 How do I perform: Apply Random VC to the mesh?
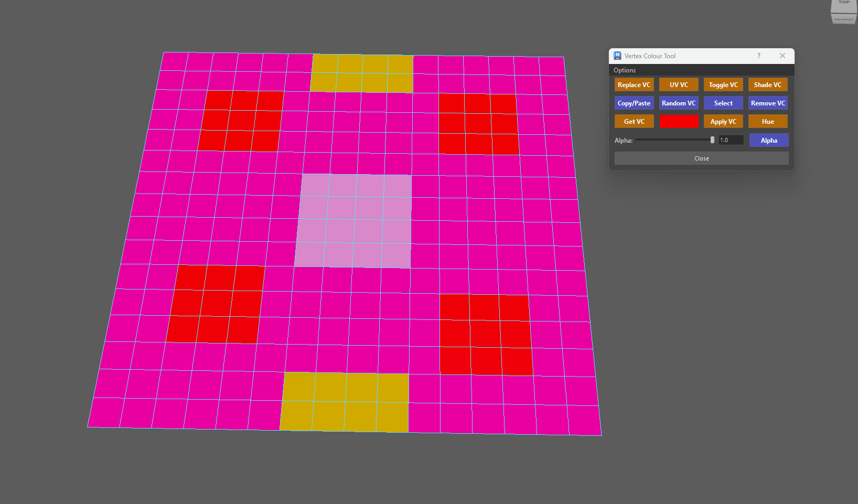[679, 103]
